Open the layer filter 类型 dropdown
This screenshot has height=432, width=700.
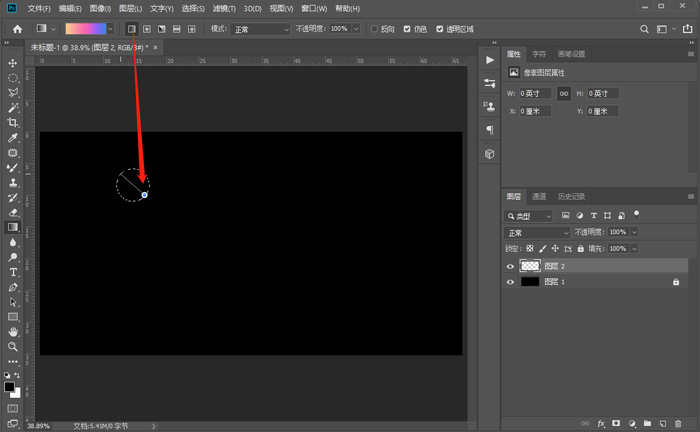pyautogui.click(x=528, y=216)
